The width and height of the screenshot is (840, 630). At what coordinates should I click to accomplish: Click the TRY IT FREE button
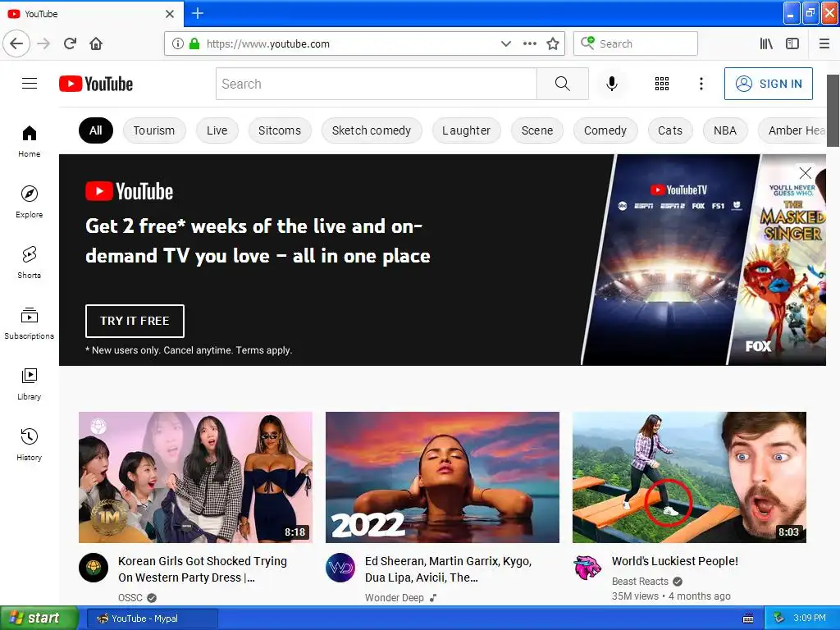135,321
